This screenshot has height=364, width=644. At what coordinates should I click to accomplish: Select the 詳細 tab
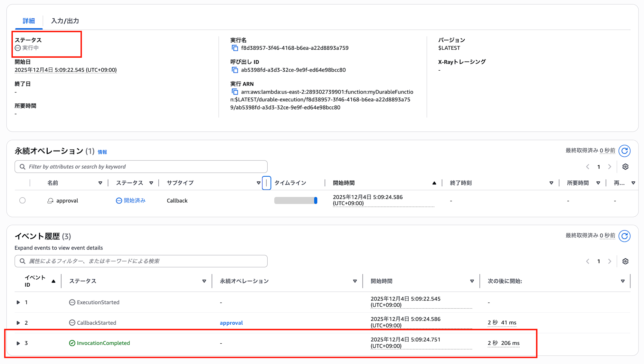click(29, 21)
